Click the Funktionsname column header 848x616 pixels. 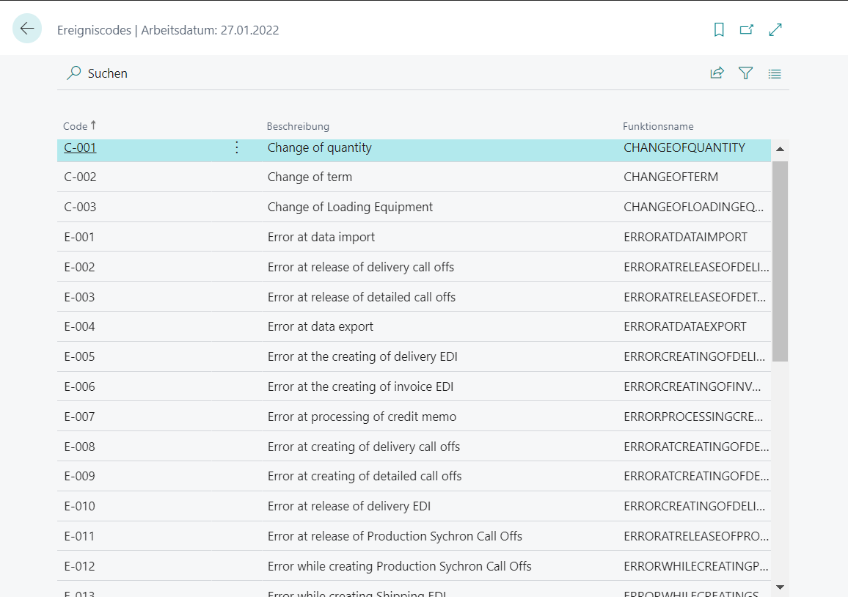(x=658, y=126)
